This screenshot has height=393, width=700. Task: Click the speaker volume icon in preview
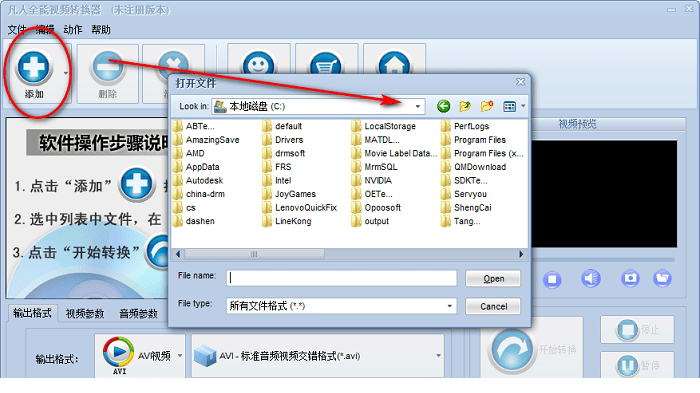coord(591,279)
